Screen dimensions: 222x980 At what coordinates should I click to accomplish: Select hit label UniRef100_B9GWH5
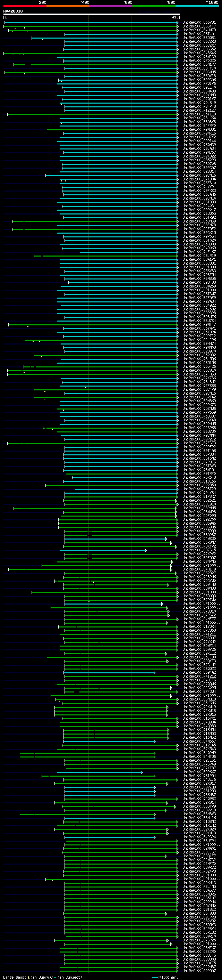click(x=199, y=72)
